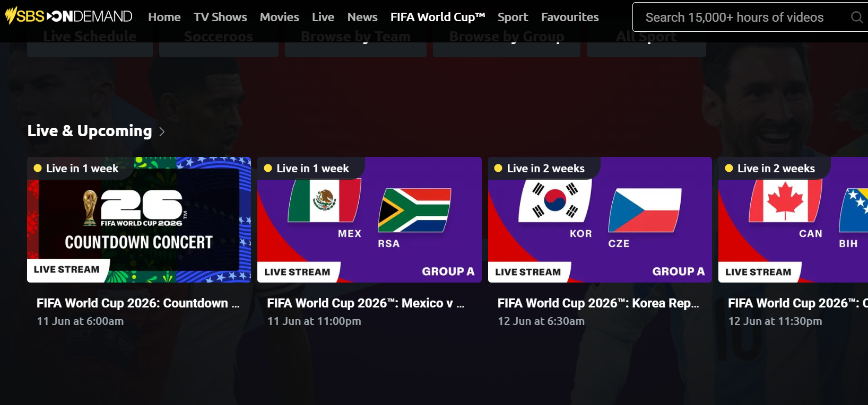Open TV Shows in navigation

[220, 17]
